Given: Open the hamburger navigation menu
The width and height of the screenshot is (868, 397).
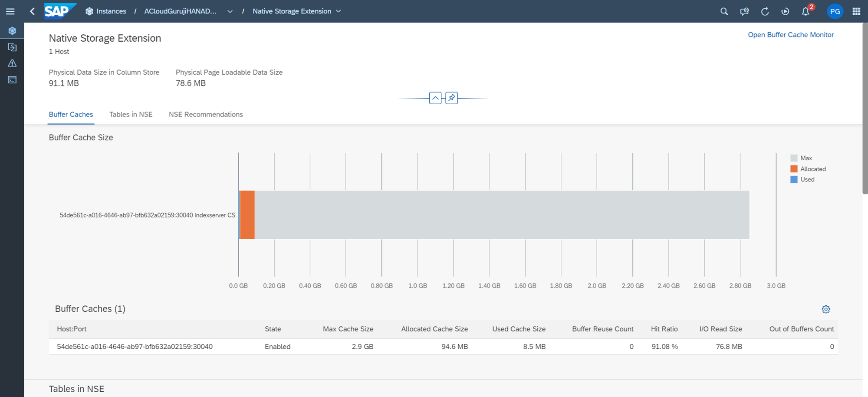Looking at the screenshot, I should (10, 11).
